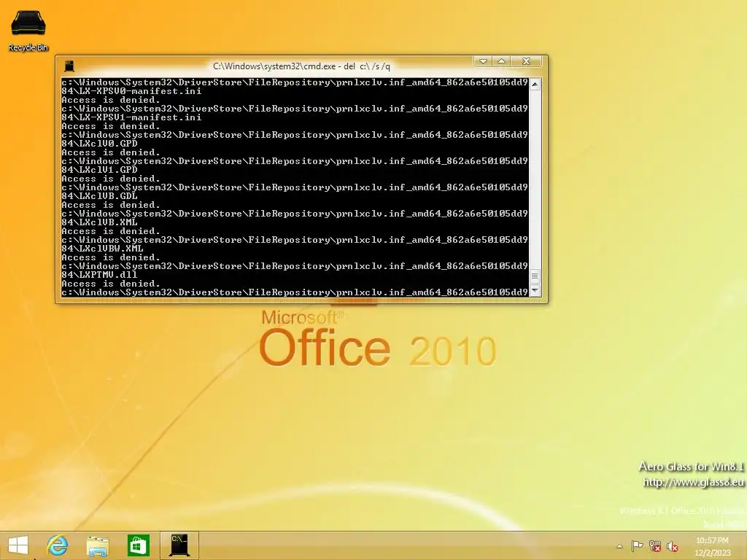Click the LXclVBW.XML output line
Viewport: 747px width, 560px height.
point(102,248)
